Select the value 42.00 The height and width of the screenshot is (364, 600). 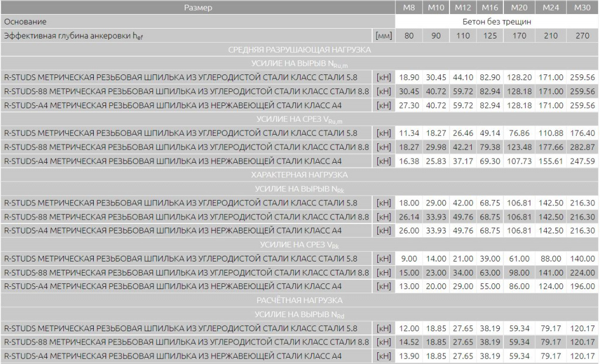(x=463, y=203)
